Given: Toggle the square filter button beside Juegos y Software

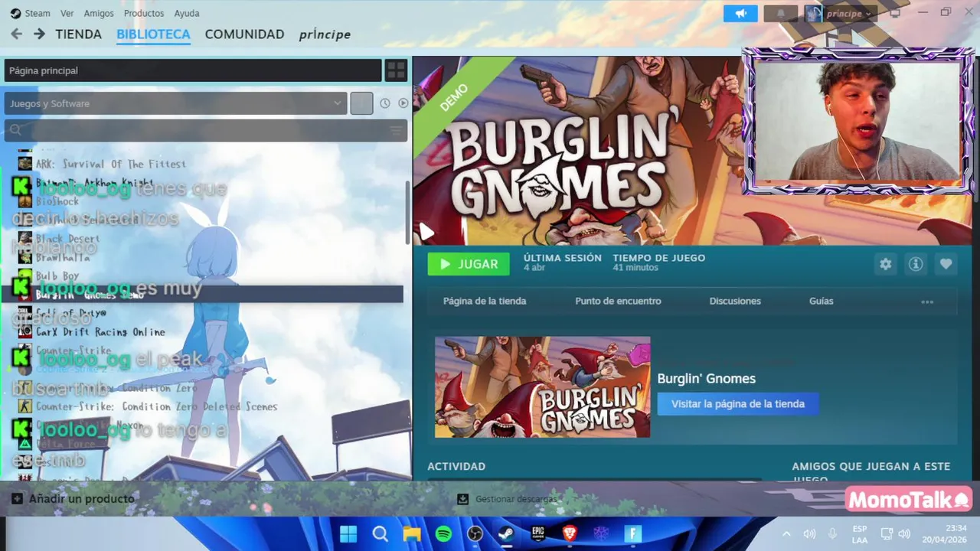Looking at the screenshot, I should (361, 103).
